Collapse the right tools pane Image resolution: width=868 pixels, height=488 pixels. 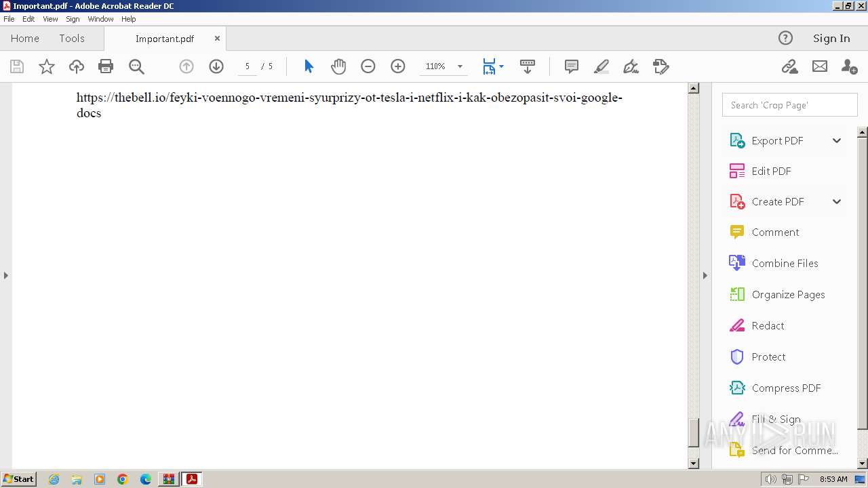click(705, 275)
